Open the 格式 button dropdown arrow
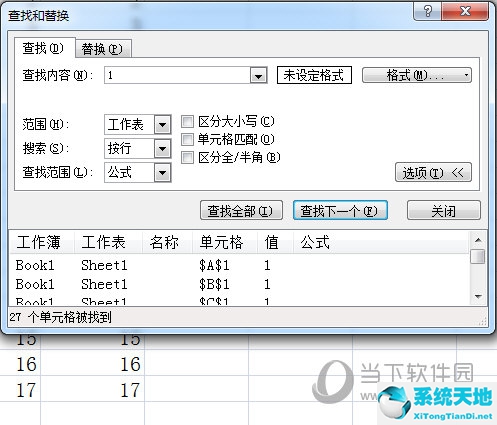 [467, 75]
